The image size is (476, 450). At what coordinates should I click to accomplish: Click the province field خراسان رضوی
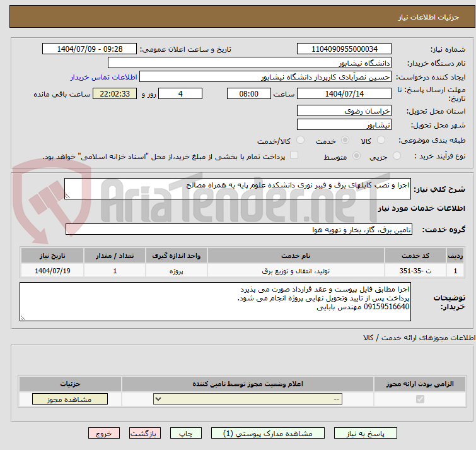pos(344,111)
